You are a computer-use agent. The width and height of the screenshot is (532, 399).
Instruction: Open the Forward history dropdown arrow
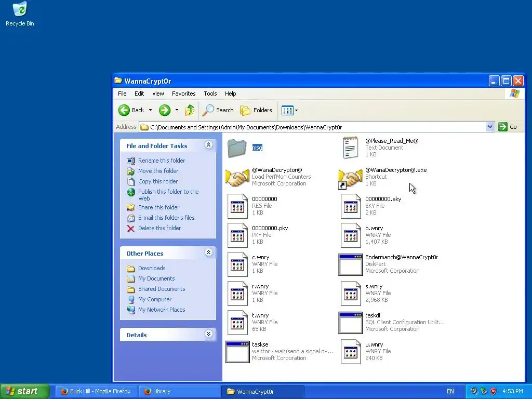click(177, 110)
